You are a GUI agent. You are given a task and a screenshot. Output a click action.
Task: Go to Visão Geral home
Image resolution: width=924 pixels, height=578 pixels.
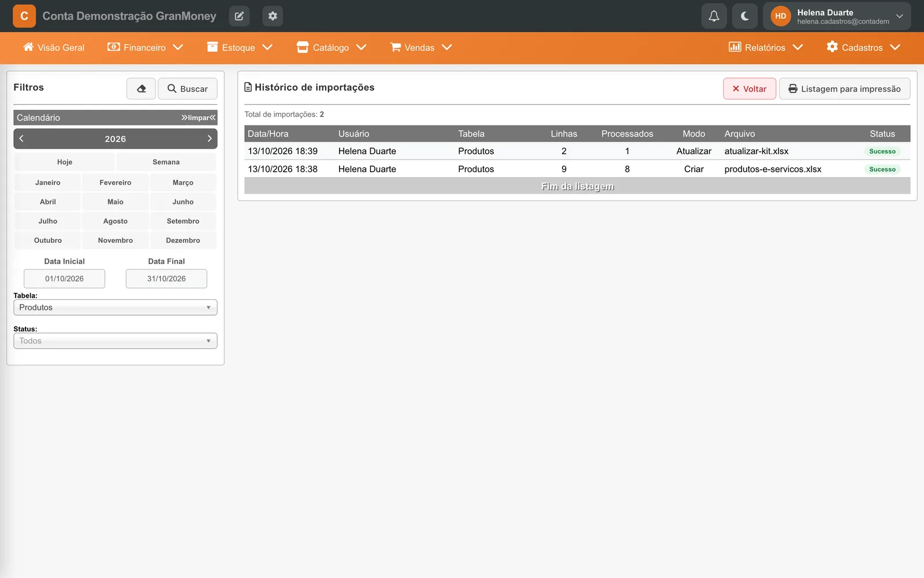tap(54, 47)
